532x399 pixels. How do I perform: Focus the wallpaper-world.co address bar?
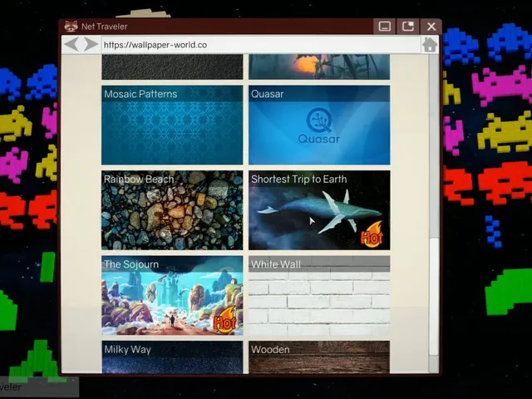point(260,45)
